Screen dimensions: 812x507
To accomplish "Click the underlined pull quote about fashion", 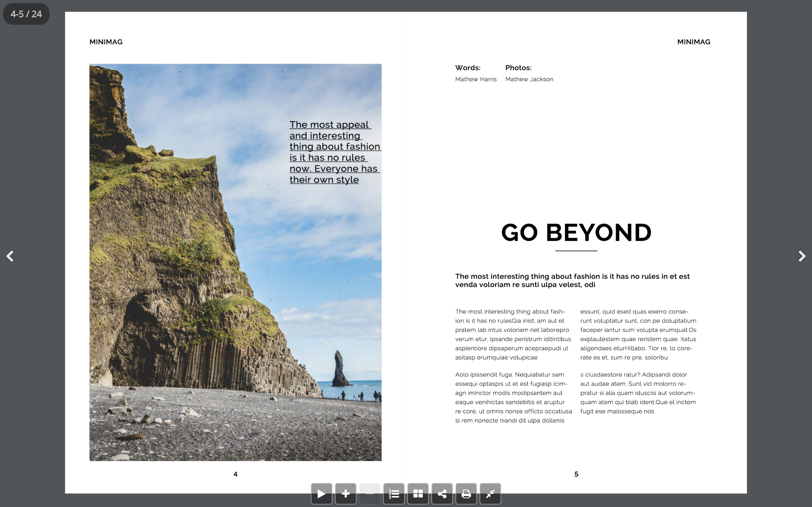I will tap(335, 151).
